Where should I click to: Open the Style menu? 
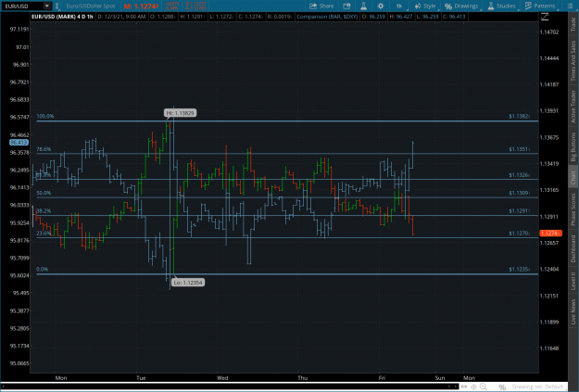click(x=425, y=6)
